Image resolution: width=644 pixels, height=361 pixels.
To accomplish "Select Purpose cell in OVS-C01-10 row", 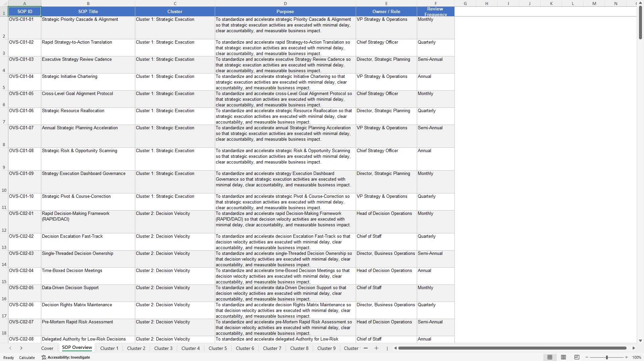I will point(285,202).
